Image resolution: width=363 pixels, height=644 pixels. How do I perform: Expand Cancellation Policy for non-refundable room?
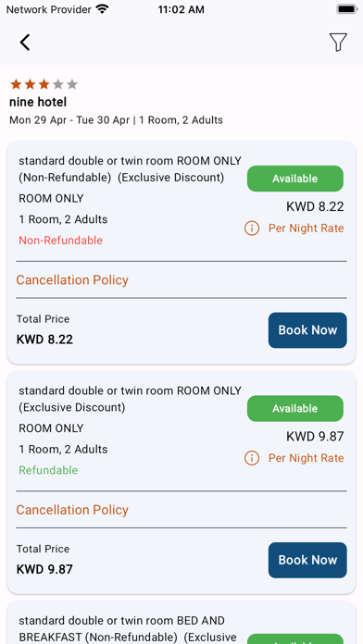click(72, 280)
